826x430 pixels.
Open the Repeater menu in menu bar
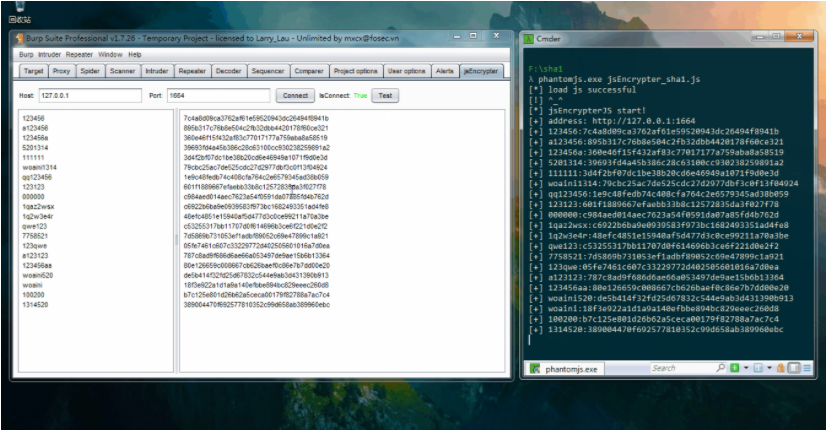[79, 54]
